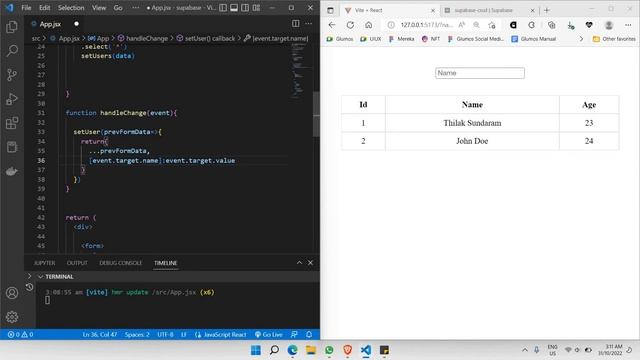This screenshot has width=640, height=360.
Task: Open the Glumos bookmark
Action: click(x=340, y=39)
